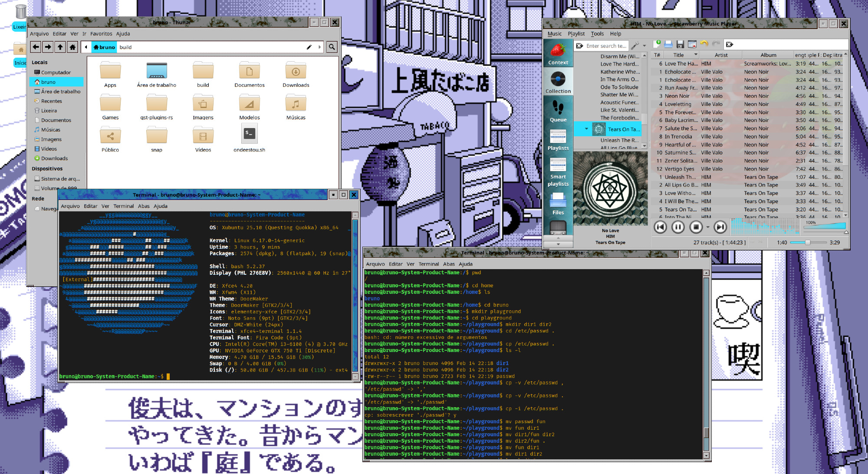Viewport: 868px width, 474px height.
Task: Stop playback with the stop button
Action: coord(696,227)
